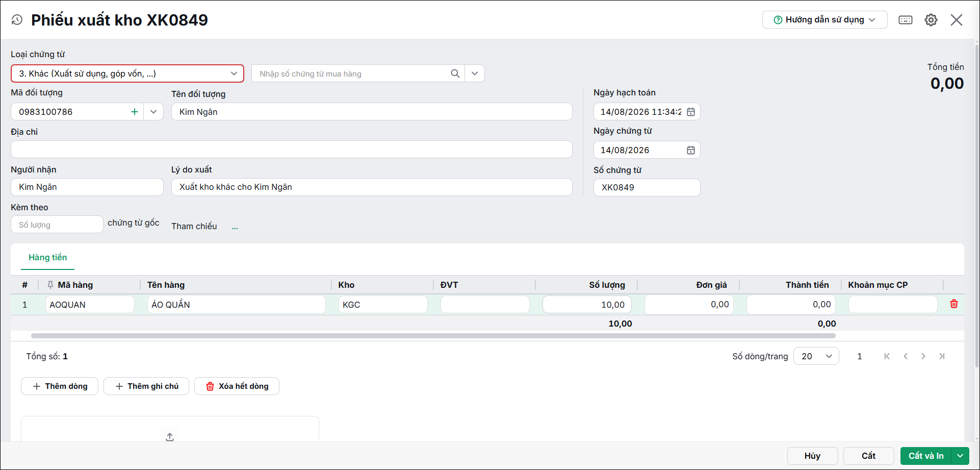Open the voucher history clock icon
Viewport: 980px width, 470px height.
pos(17,20)
